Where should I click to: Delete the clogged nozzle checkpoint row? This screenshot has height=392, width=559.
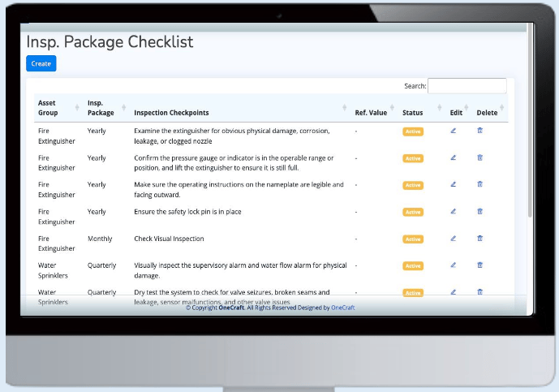(x=479, y=131)
